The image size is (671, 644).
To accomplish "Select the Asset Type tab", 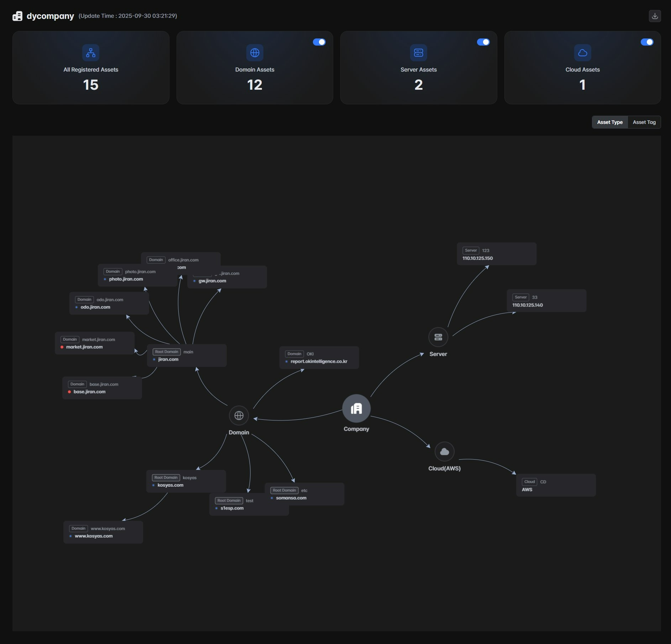I will click(609, 122).
